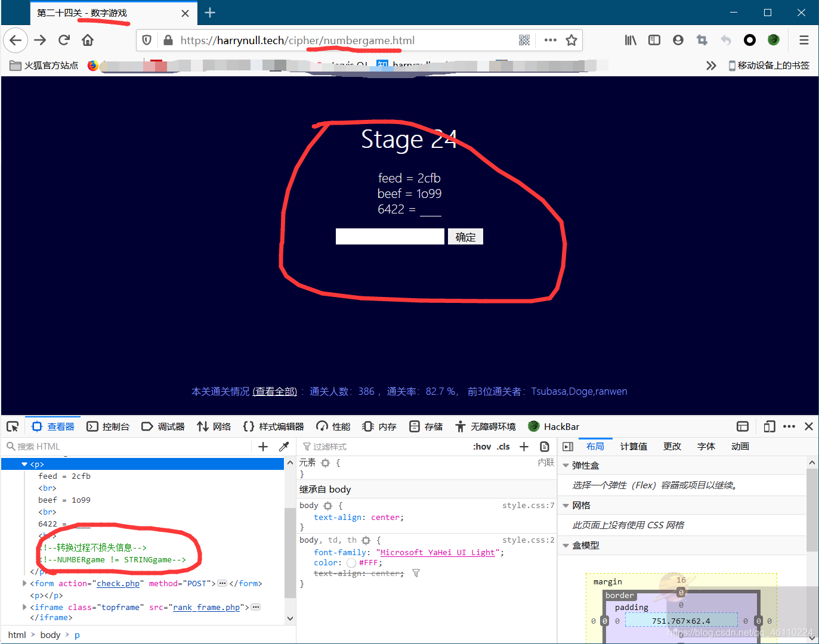This screenshot has height=644, width=819.
Task: Toggle the .cls classes panel
Action: pyautogui.click(x=503, y=447)
